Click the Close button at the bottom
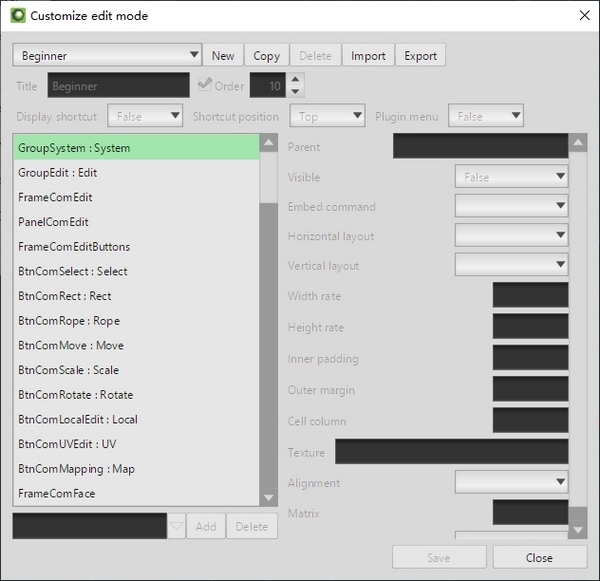Viewport: 600px width, 581px height. coord(540,557)
